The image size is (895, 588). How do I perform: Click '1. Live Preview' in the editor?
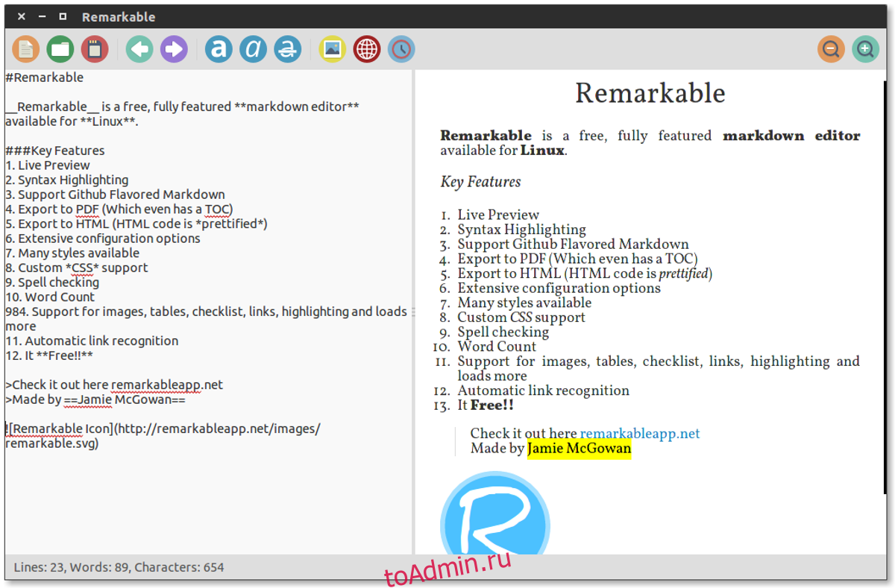(48, 165)
